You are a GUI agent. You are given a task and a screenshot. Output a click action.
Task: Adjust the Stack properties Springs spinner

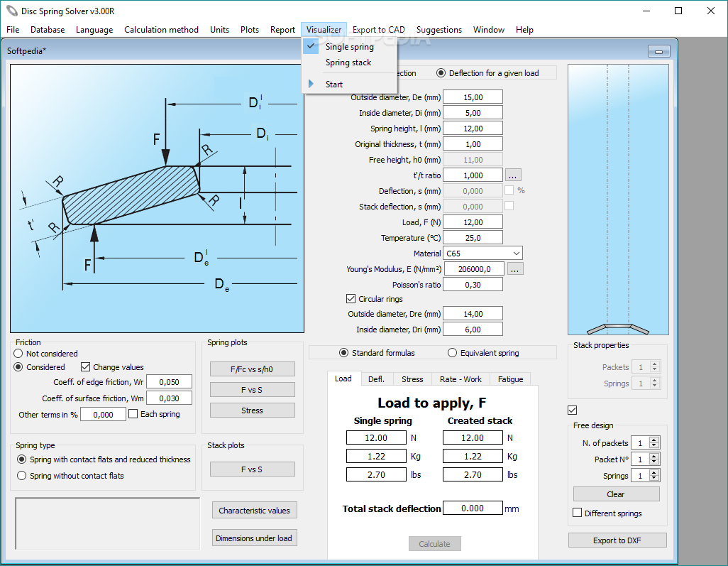tap(655, 383)
